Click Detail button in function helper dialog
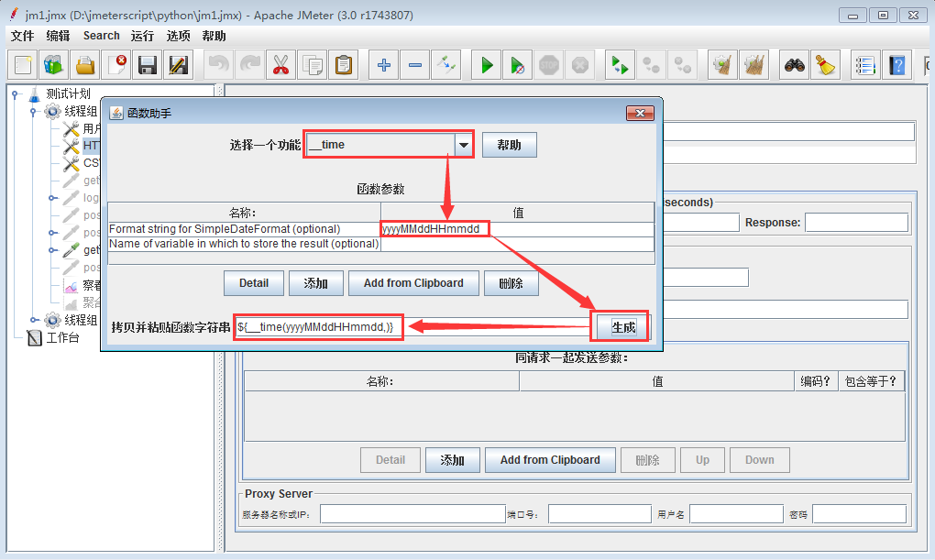935x560 pixels. click(x=254, y=283)
